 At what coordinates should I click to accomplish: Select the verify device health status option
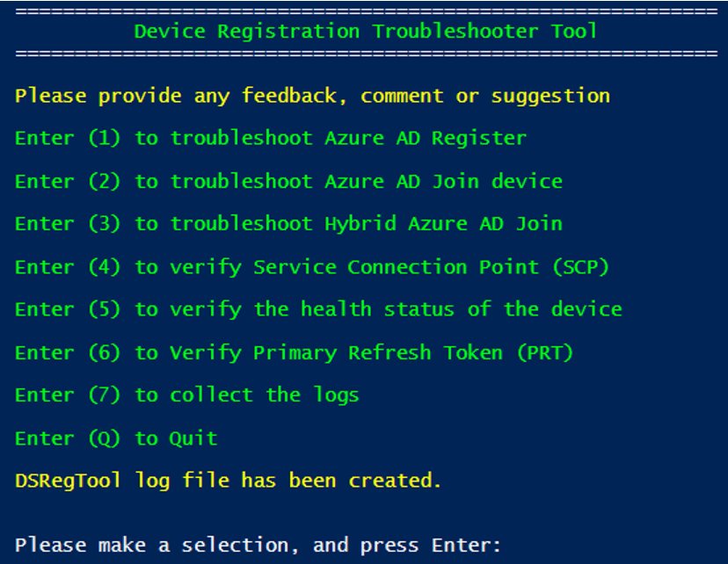click(x=318, y=309)
